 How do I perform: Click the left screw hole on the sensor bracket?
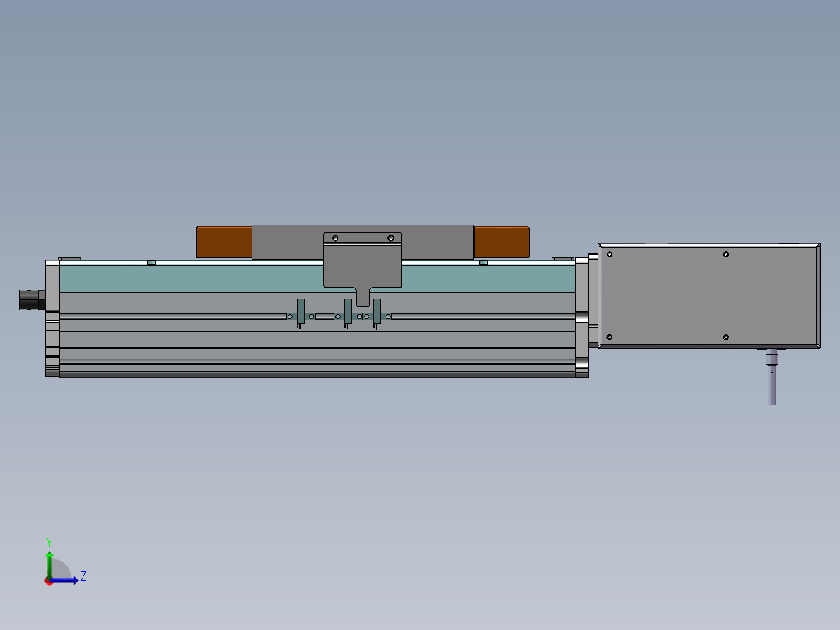[x=335, y=238]
